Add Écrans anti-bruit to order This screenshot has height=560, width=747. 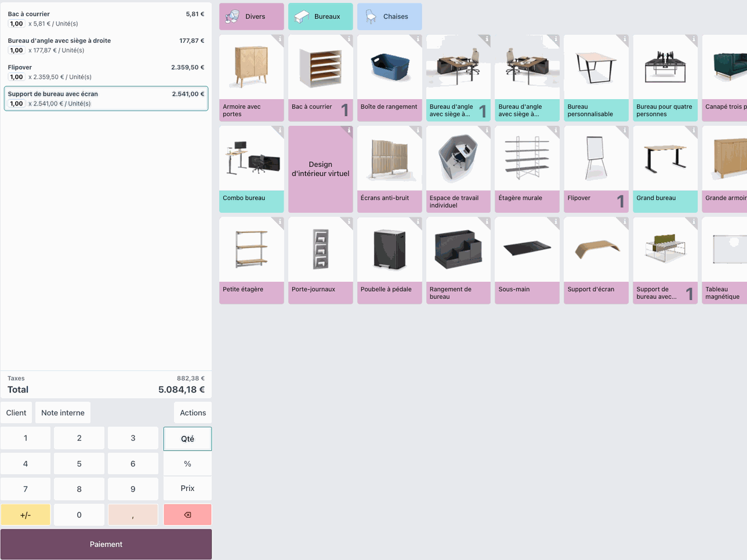pos(389,169)
